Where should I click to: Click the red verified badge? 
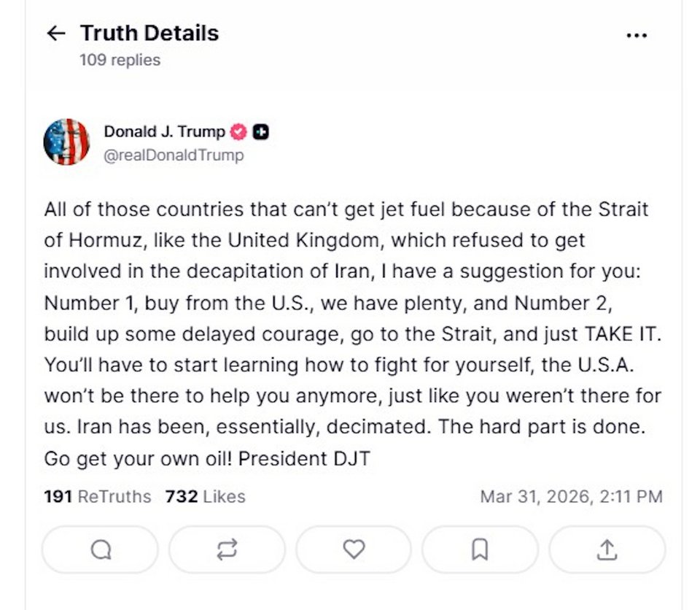click(238, 132)
